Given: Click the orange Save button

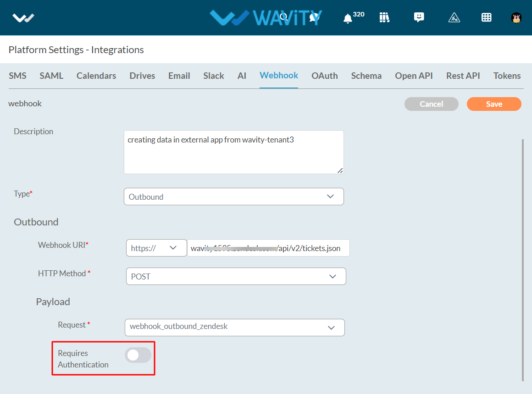Looking at the screenshot, I should coord(494,104).
